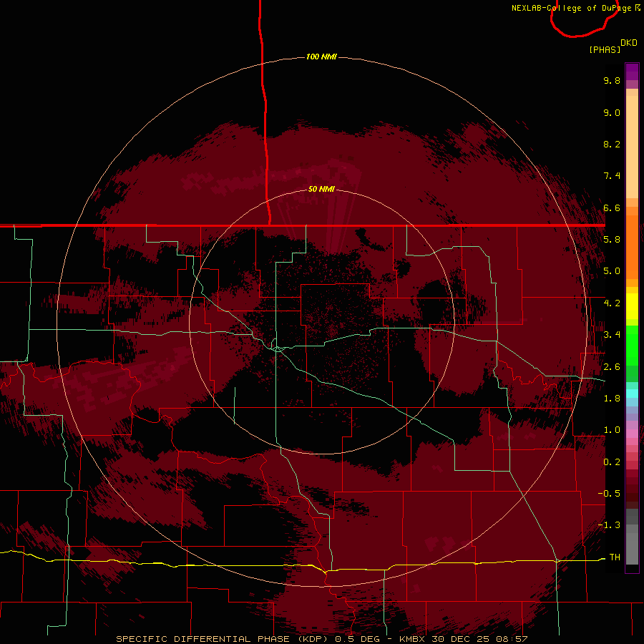Click the 1.8 legend value
Viewport: 644px width, 644px height.
(x=612, y=399)
